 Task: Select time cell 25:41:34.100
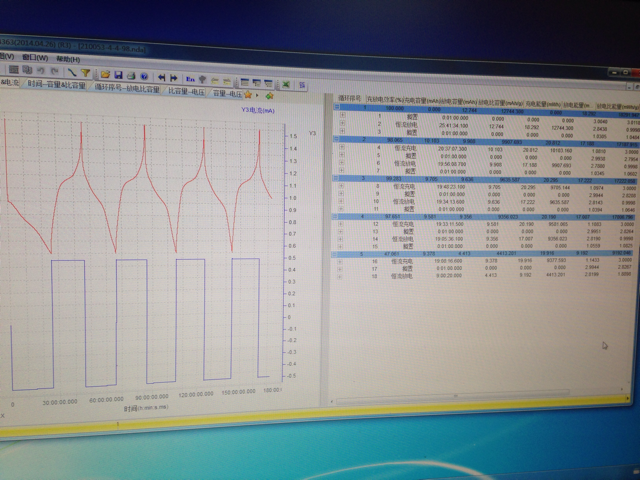pos(453,126)
